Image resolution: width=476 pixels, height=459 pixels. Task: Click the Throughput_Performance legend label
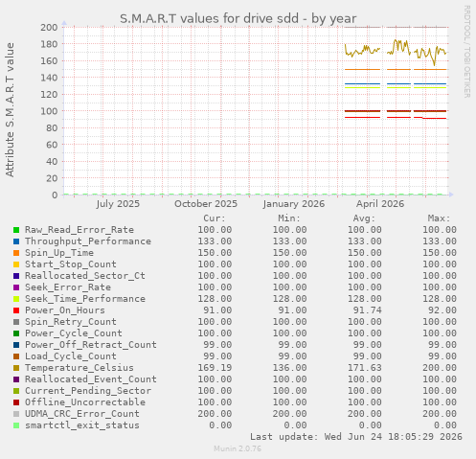pyautogui.click(x=88, y=241)
